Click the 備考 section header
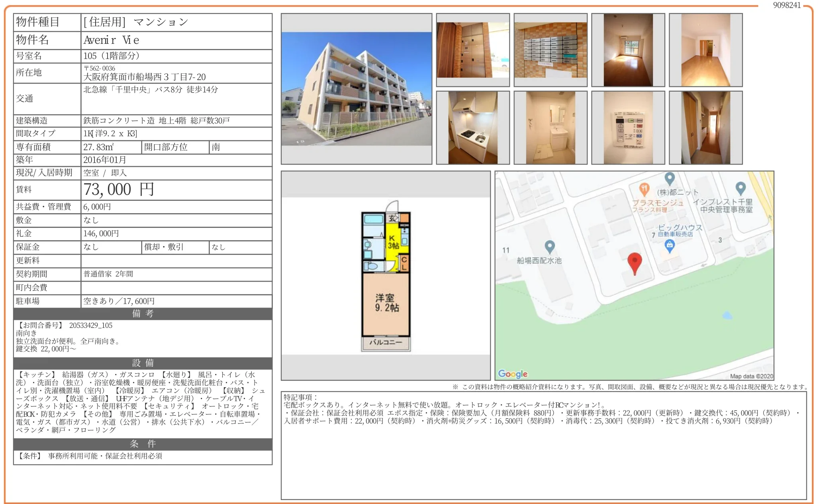Screen dimensions: 819x504 coord(143,314)
